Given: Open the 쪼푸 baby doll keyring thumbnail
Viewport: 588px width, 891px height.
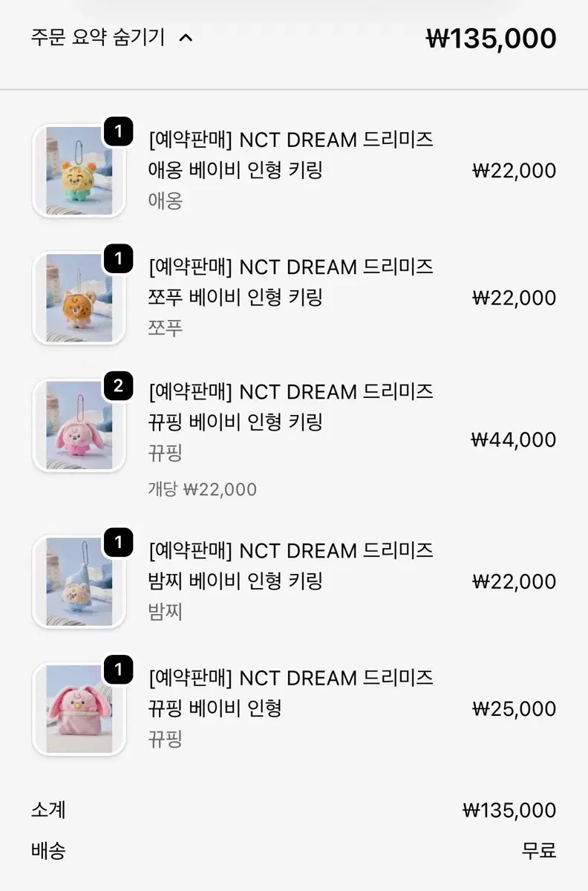Looking at the screenshot, I should (79, 298).
